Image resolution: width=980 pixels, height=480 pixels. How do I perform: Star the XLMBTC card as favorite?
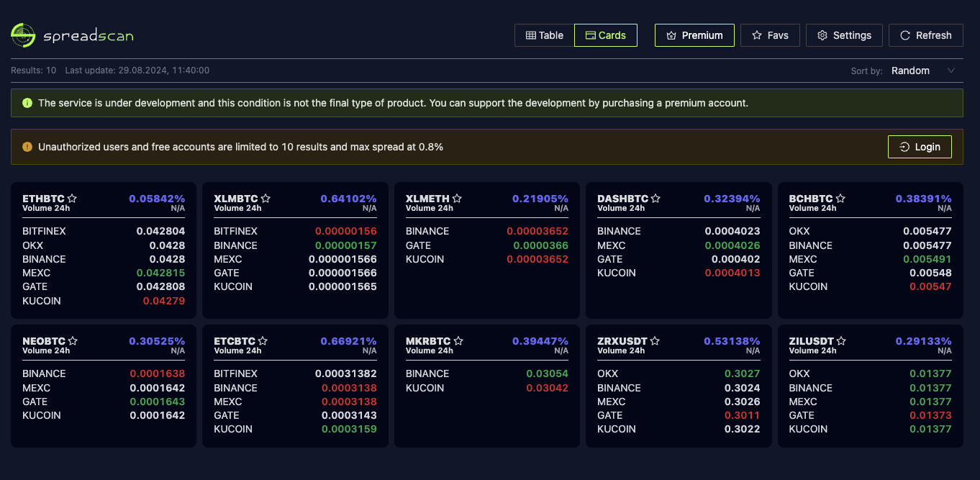pos(266,199)
